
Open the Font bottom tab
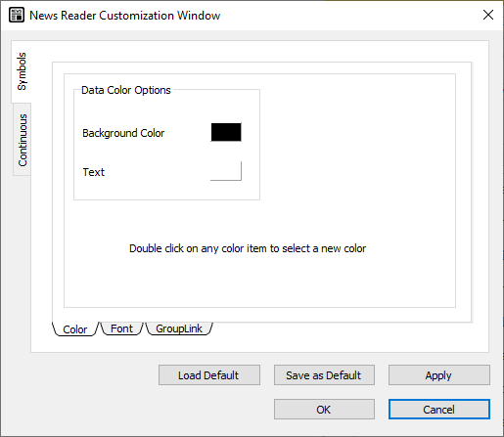(x=121, y=328)
